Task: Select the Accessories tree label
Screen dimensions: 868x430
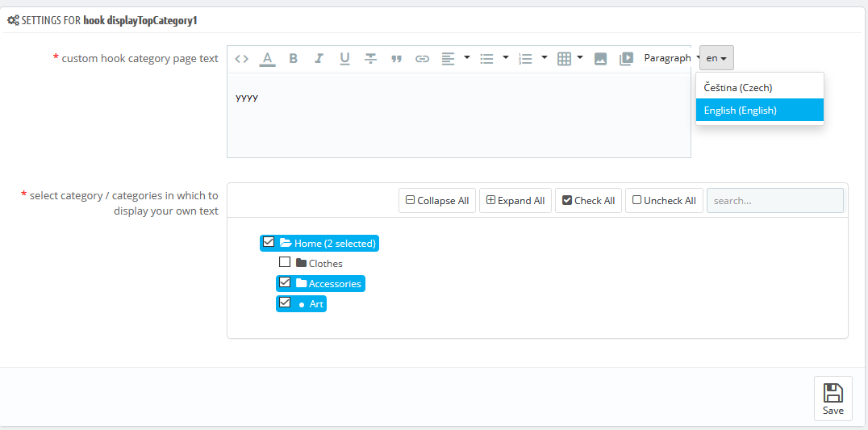Action: pyautogui.click(x=335, y=284)
